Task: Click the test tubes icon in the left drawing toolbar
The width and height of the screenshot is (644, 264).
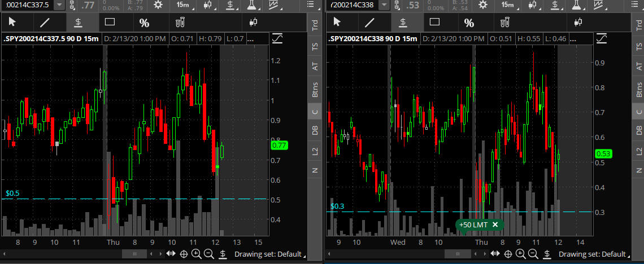Action: click(180, 22)
